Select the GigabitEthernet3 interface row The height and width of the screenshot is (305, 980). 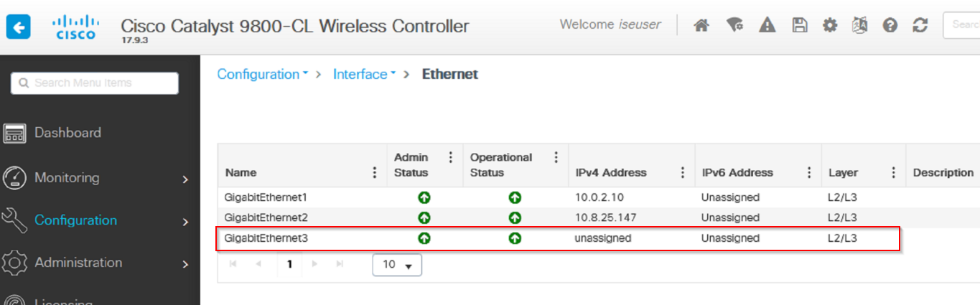tap(559, 238)
